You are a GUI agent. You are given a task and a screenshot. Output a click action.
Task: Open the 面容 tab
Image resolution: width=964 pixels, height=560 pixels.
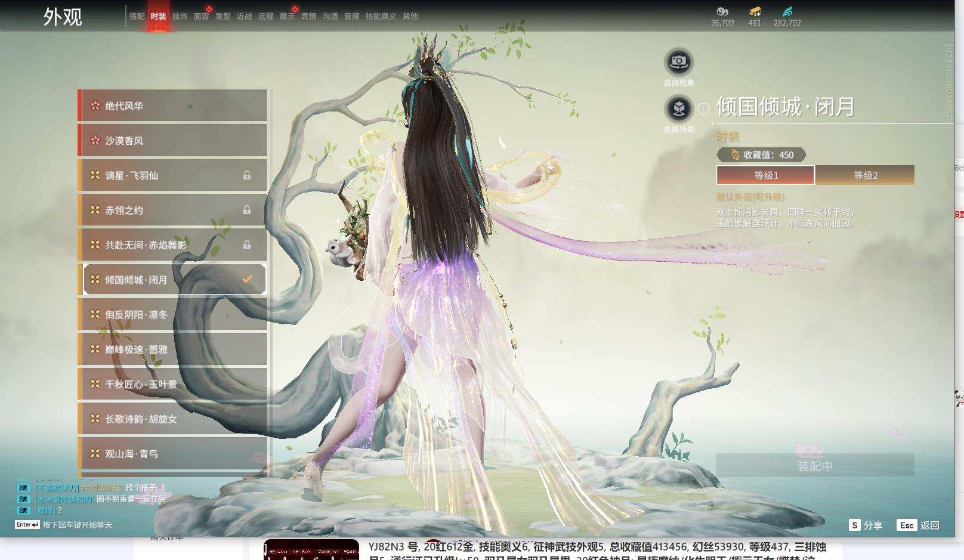[202, 16]
